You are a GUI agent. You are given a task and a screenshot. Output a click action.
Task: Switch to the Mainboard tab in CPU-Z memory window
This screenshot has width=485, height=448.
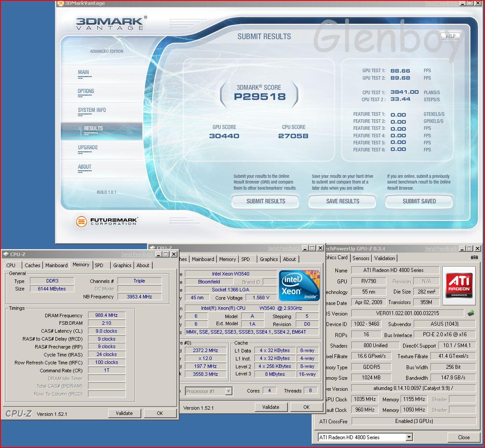coord(56,265)
